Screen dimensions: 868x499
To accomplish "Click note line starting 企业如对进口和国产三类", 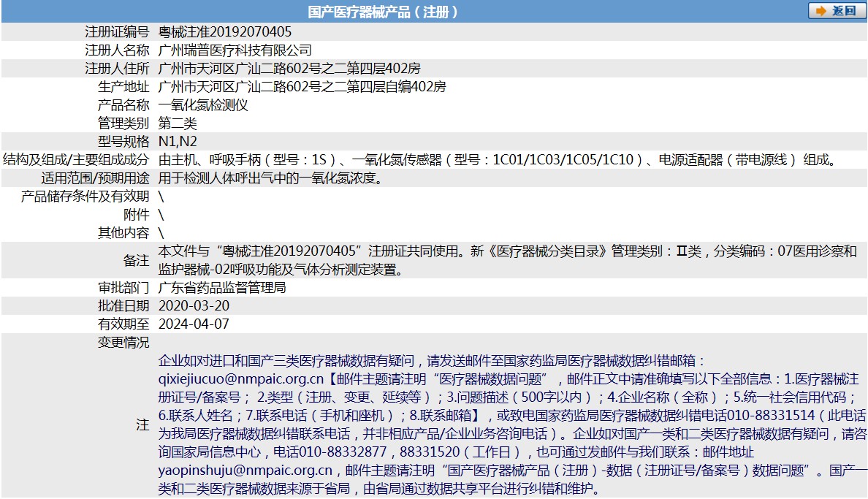I will [x=433, y=360].
